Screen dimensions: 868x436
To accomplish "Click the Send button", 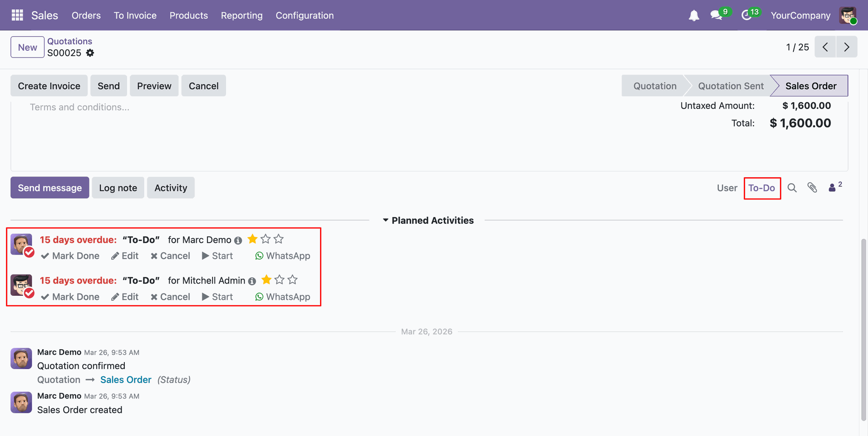I will click(x=109, y=86).
